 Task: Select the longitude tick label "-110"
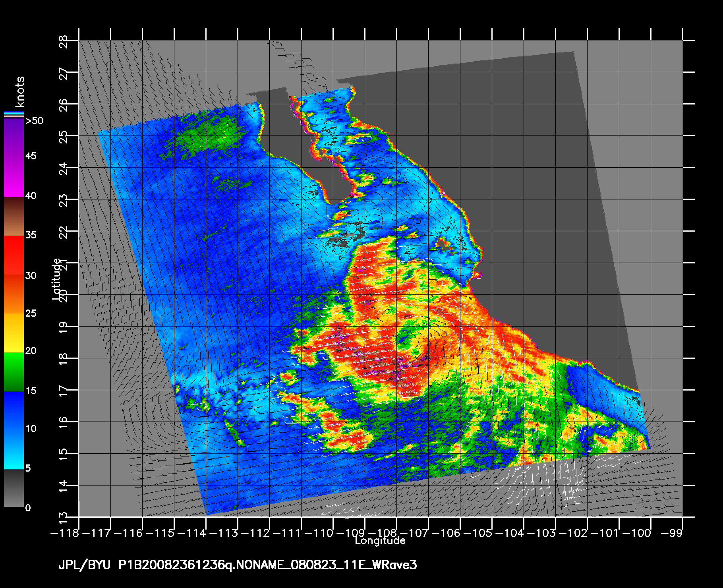(319, 533)
